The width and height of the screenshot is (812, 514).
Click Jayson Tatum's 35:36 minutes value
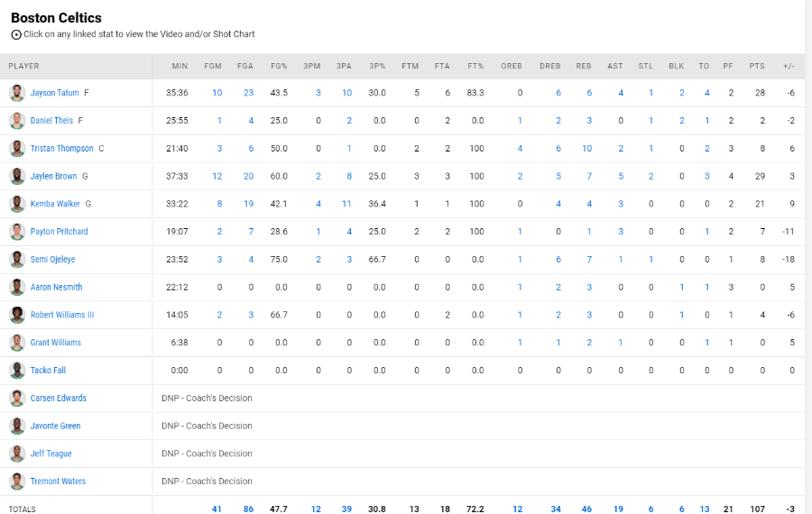point(177,93)
